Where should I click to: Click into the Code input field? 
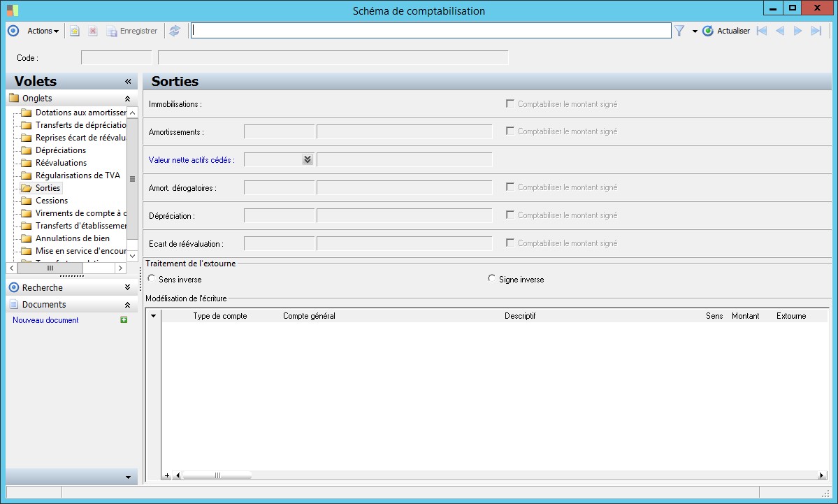117,58
